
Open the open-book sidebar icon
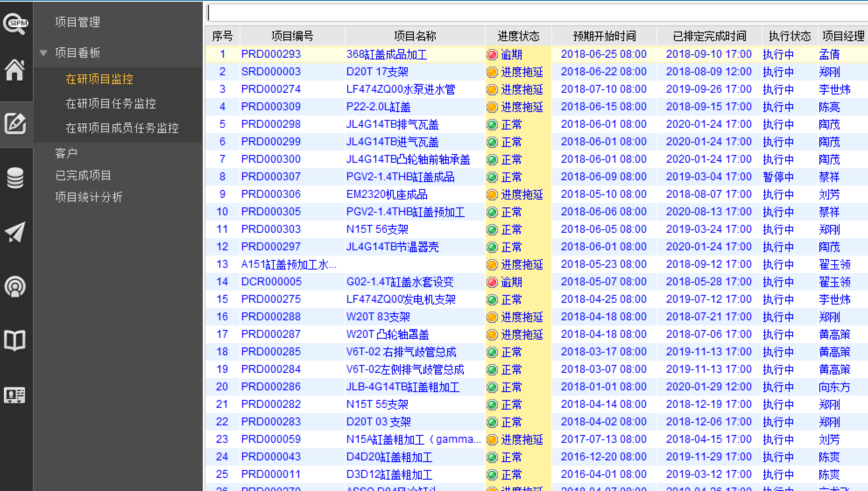click(15, 340)
